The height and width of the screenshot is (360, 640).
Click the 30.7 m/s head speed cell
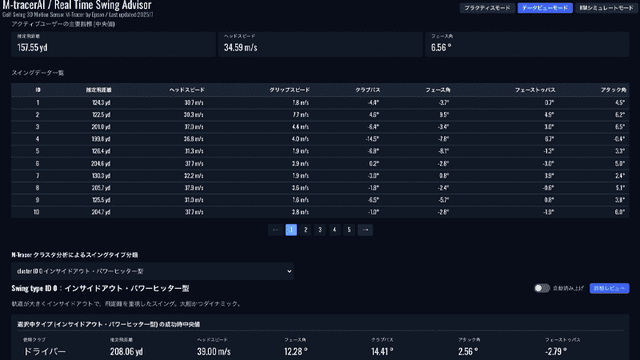194,102
